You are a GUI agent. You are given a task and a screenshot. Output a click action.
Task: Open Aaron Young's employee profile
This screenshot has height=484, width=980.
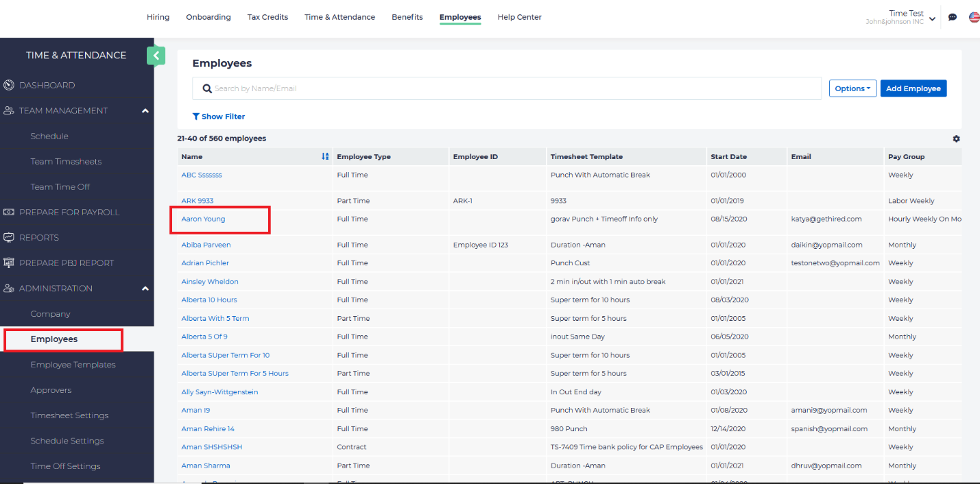coord(203,219)
